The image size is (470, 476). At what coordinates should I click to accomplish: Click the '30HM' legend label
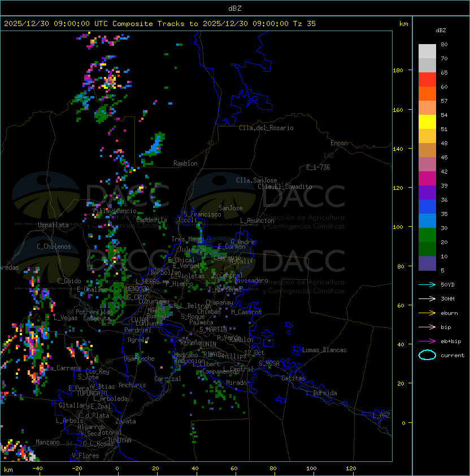click(x=447, y=298)
